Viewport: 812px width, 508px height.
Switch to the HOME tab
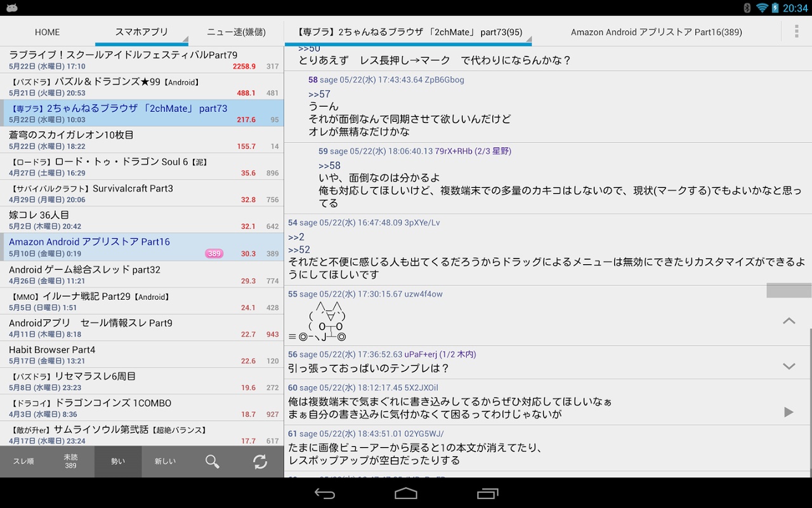(48, 32)
